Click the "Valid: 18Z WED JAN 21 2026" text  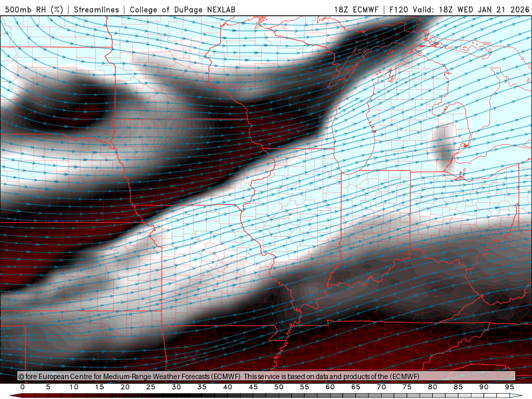[471, 9]
